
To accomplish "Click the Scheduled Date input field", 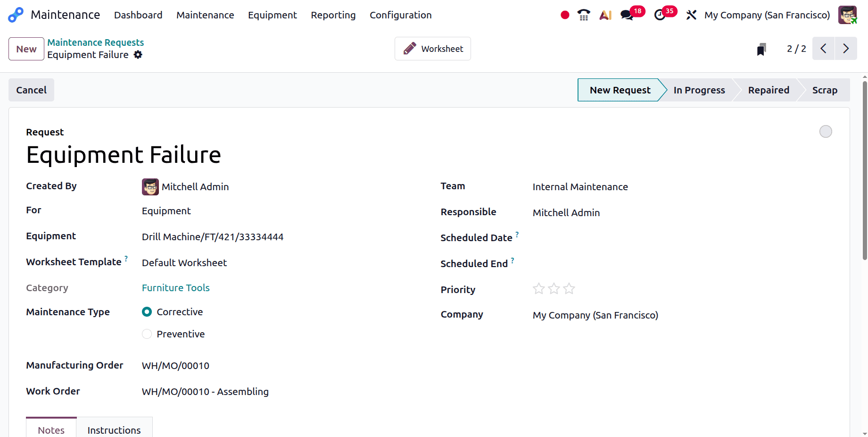I will (x=682, y=238).
